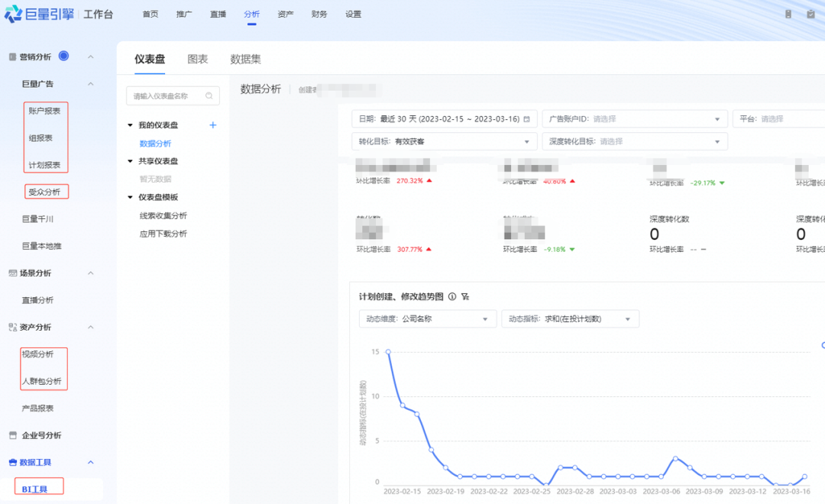
Task: Open the 动态维度 公司名称 dropdown
Action: (x=427, y=318)
